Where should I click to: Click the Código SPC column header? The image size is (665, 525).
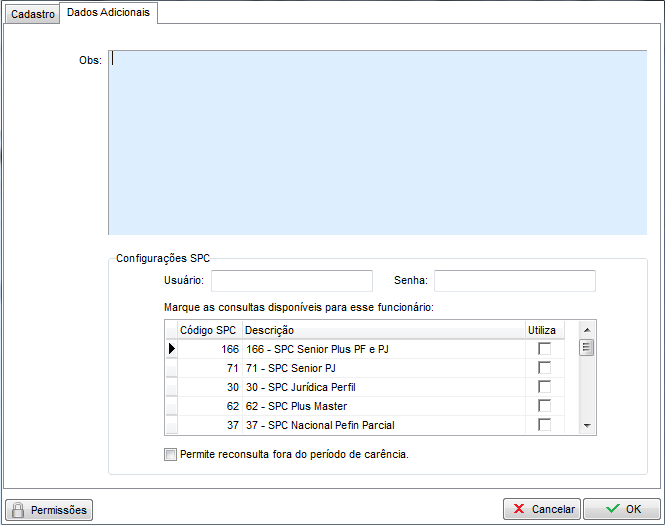(x=207, y=330)
